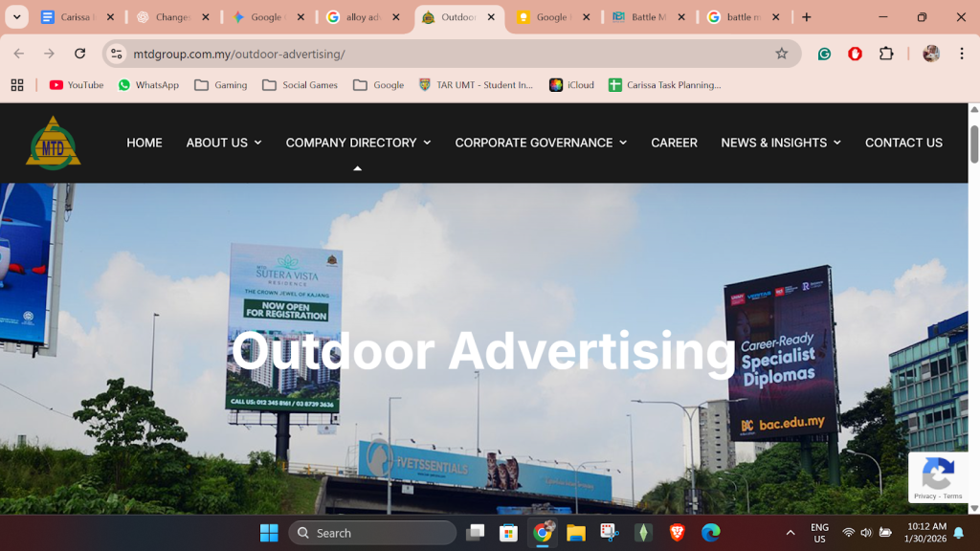Go back to previous page

click(19, 54)
